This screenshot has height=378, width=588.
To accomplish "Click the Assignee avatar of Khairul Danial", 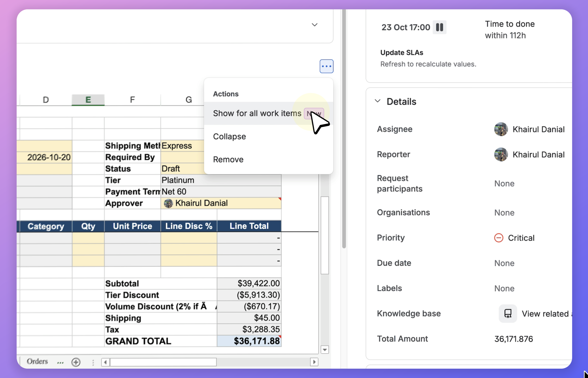I will (501, 129).
